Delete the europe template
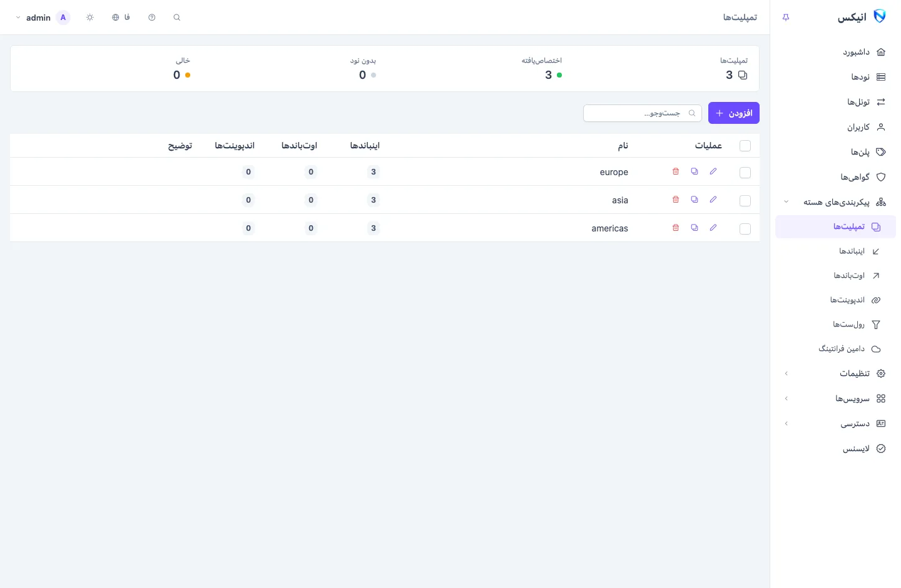901x588 pixels. coord(676,171)
